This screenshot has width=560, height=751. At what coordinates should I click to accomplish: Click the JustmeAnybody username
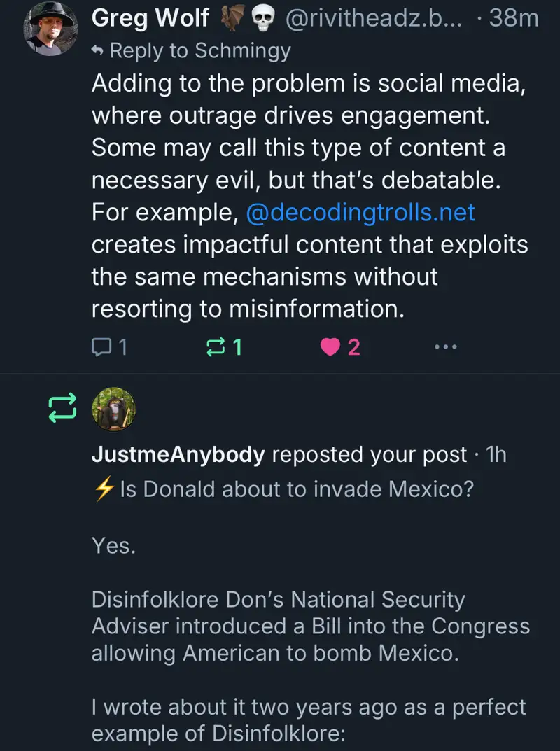[x=178, y=455]
